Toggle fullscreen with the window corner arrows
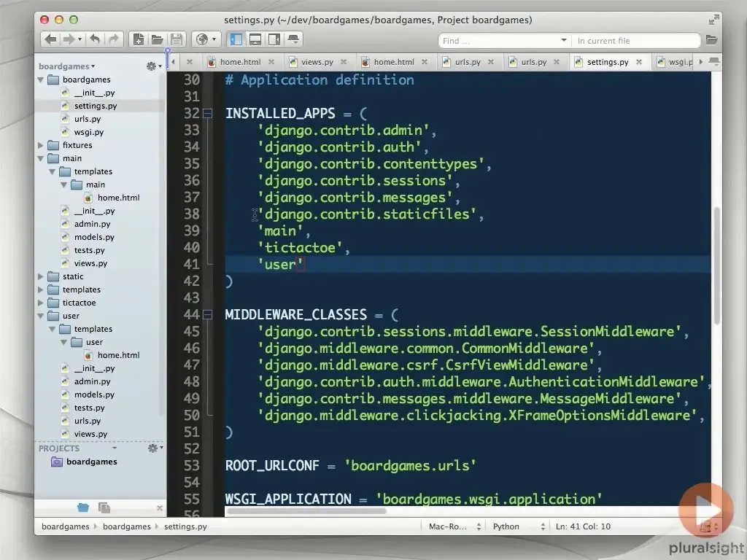The image size is (747, 560). click(x=713, y=20)
